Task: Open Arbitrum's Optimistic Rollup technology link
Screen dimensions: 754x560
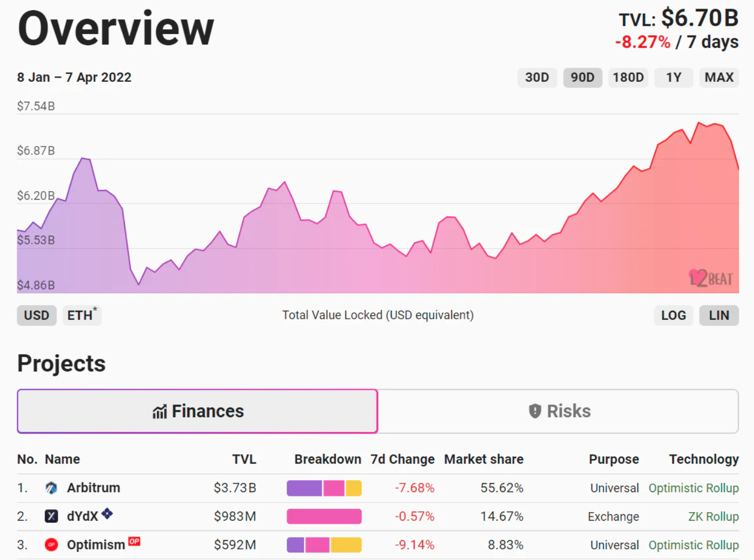Action: tap(694, 488)
